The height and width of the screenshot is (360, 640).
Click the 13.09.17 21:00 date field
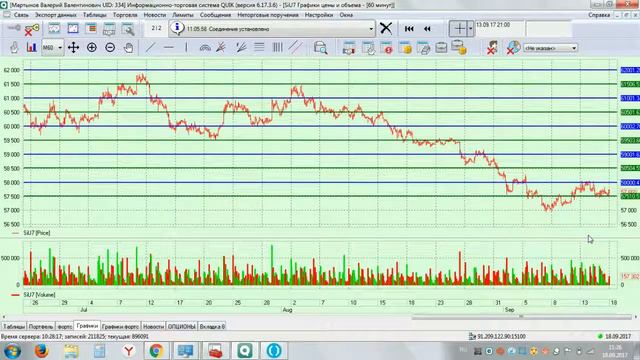click(x=500, y=29)
